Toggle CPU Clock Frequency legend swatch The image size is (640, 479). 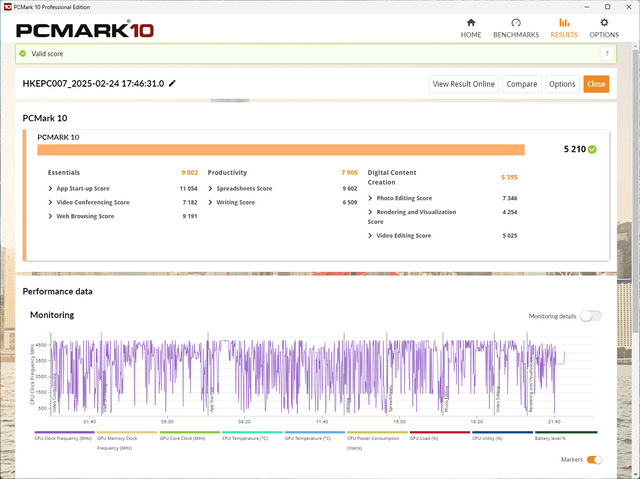(x=64, y=432)
